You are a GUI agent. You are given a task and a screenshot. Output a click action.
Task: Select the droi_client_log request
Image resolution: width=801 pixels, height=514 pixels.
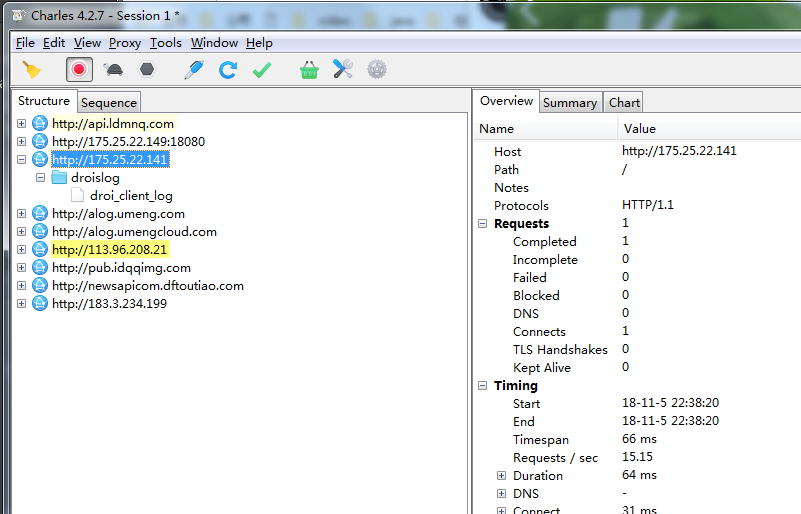(131, 196)
